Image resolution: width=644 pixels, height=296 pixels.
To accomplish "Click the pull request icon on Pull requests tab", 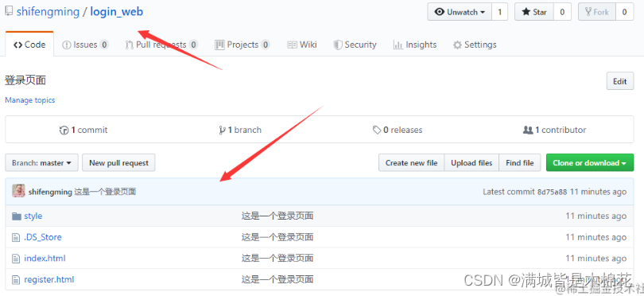I will [129, 45].
